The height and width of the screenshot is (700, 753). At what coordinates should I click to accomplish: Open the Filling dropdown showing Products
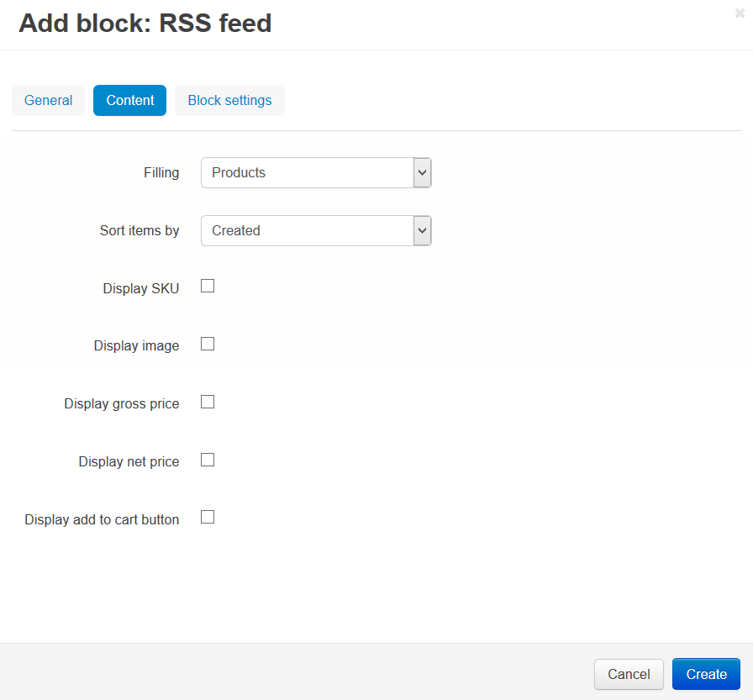(316, 172)
